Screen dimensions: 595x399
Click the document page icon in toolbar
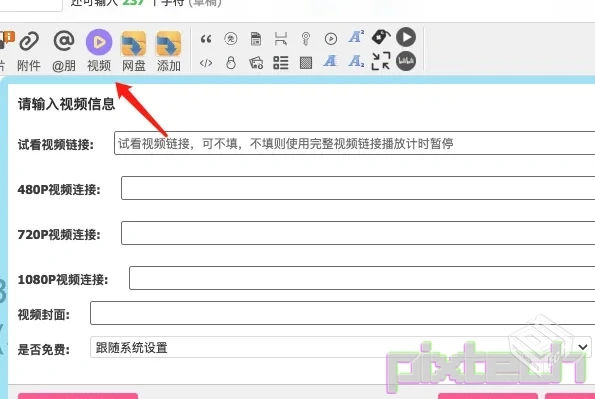tap(256, 39)
